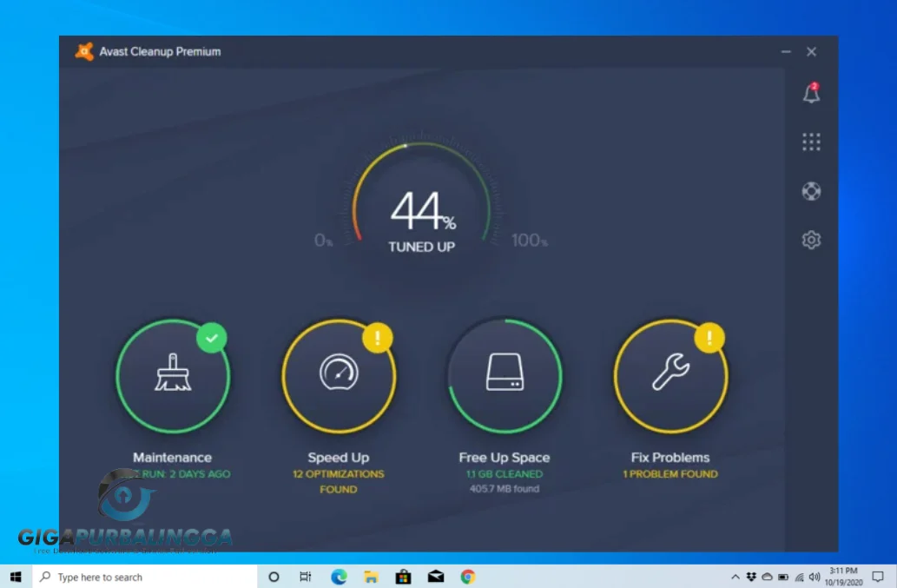Open Microsoft Store from taskbar
The width and height of the screenshot is (897, 588).
tap(403, 577)
